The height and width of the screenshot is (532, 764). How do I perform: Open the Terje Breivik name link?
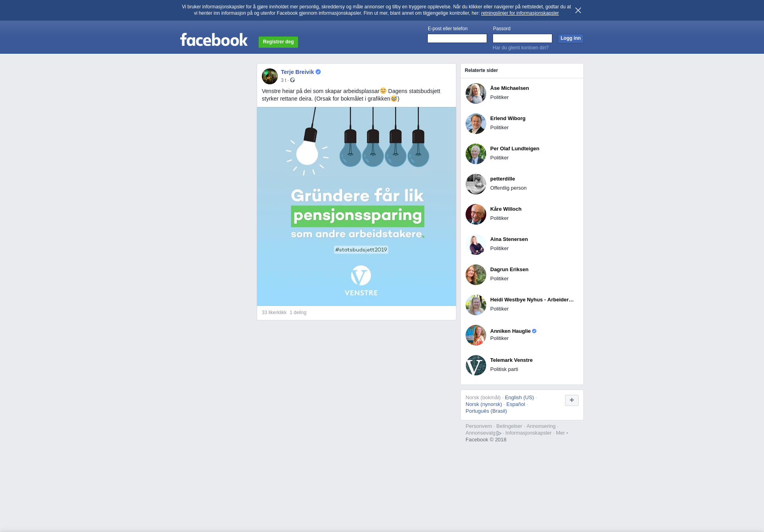(297, 72)
